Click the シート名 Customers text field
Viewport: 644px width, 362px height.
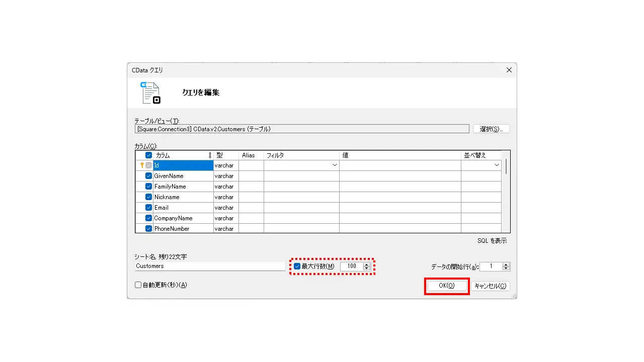[x=210, y=266]
